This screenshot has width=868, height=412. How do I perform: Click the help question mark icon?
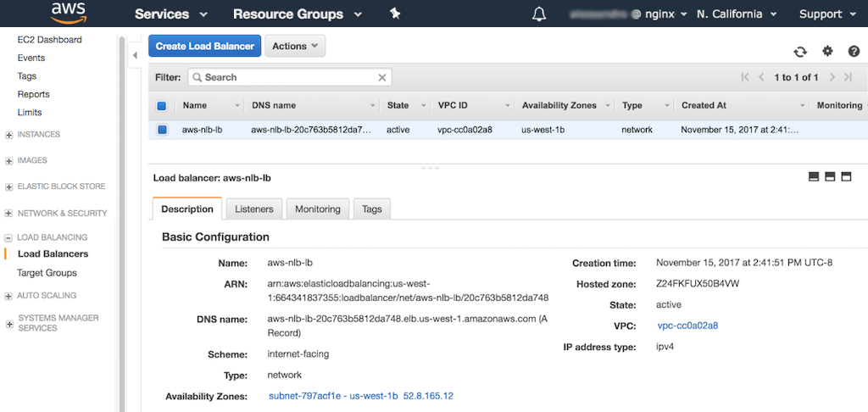point(854,53)
